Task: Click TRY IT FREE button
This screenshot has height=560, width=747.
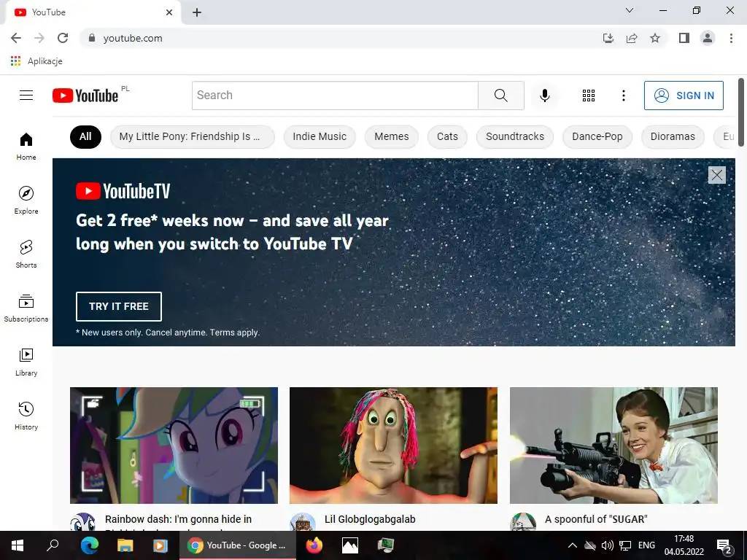Action: pos(119,306)
